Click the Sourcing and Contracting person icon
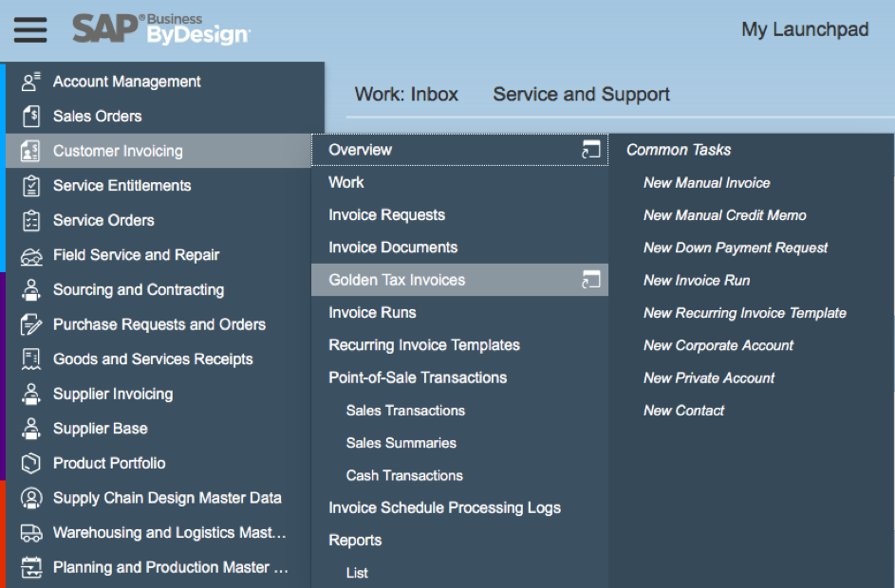Image resolution: width=895 pixels, height=588 pixels. [x=30, y=289]
